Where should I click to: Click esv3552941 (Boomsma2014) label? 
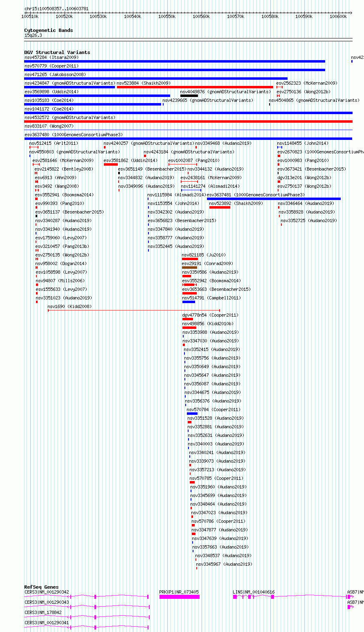click(x=64, y=195)
